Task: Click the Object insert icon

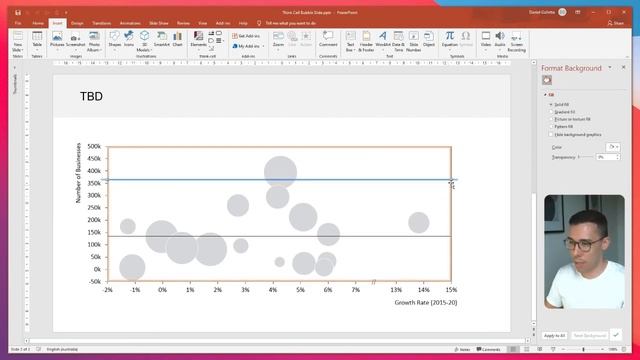Action: pyautogui.click(x=429, y=39)
